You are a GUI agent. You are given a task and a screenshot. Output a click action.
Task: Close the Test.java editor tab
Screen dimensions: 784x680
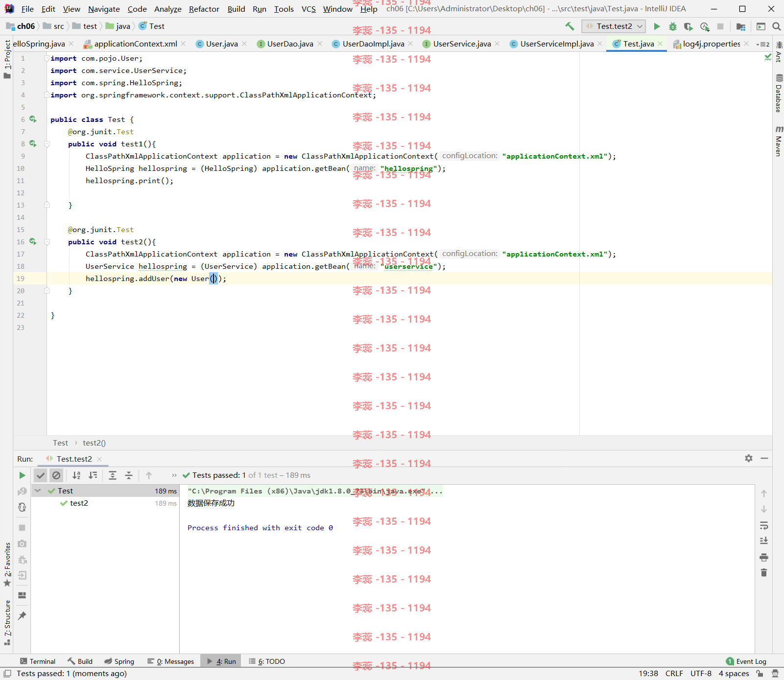point(660,44)
